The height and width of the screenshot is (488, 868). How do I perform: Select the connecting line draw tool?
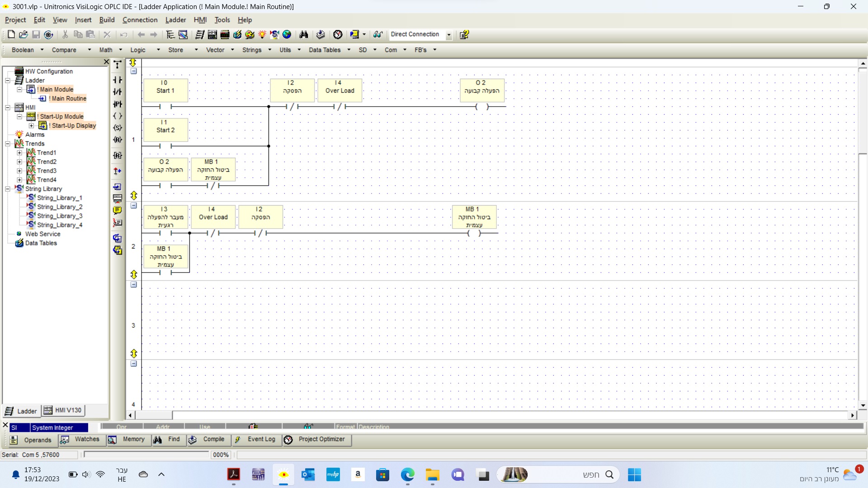[x=118, y=65]
